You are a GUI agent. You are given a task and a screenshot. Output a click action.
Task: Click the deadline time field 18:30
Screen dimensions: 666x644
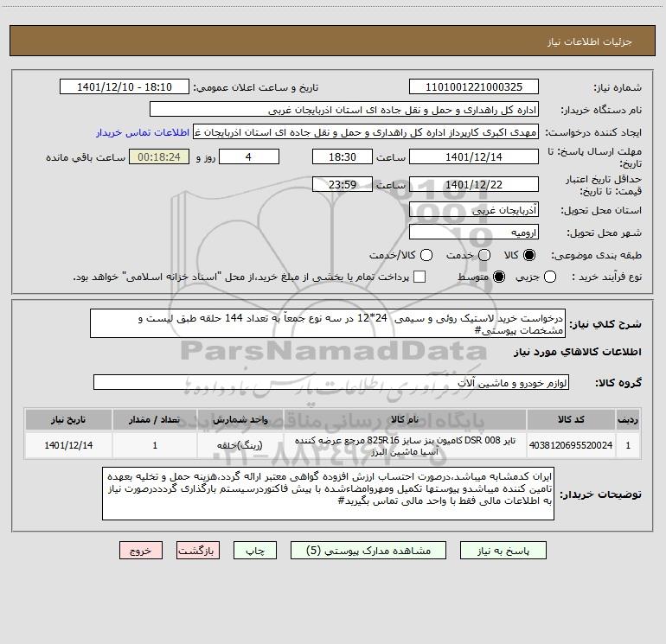click(x=343, y=157)
